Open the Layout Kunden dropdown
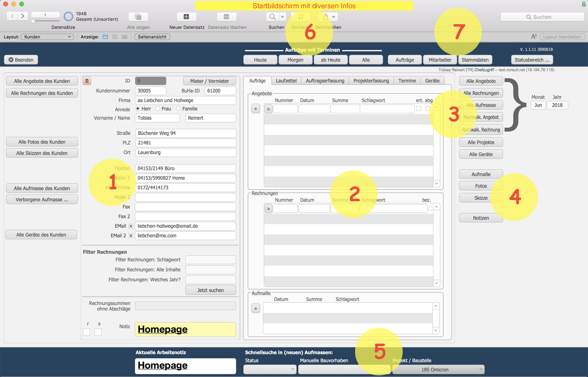 (47, 37)
